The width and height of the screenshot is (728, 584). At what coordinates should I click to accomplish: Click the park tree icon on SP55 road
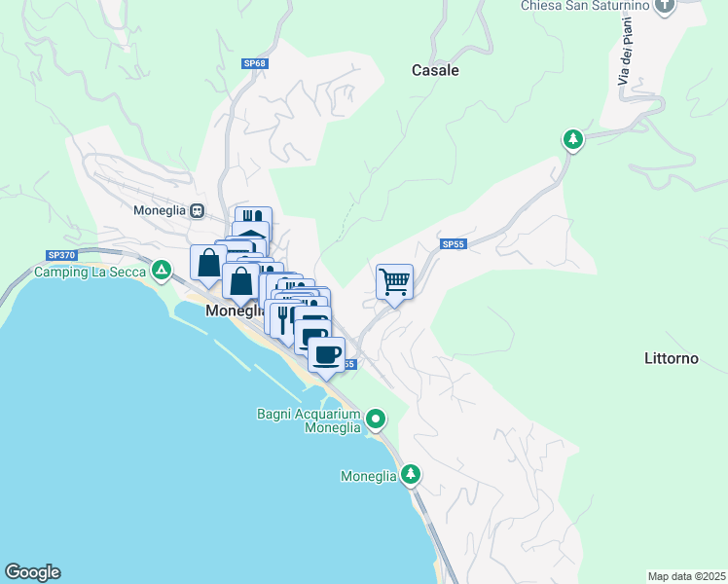pos(573,139)
